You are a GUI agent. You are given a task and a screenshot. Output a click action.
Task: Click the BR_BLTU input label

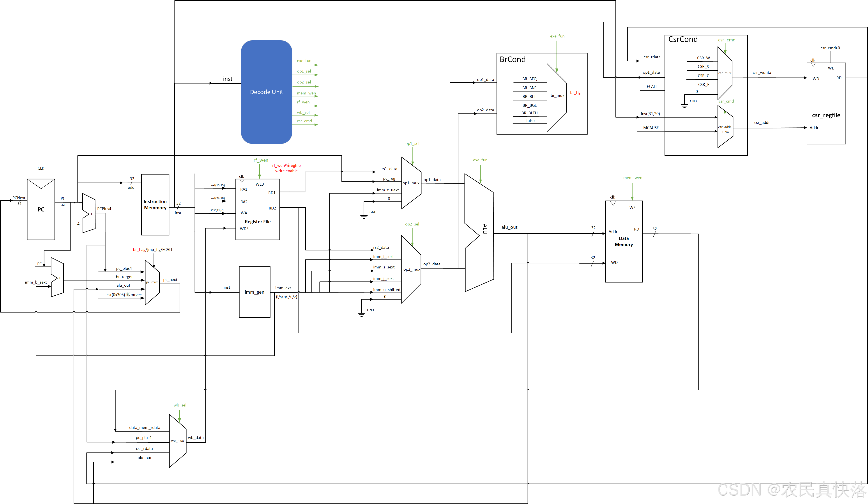coord(529,113)
